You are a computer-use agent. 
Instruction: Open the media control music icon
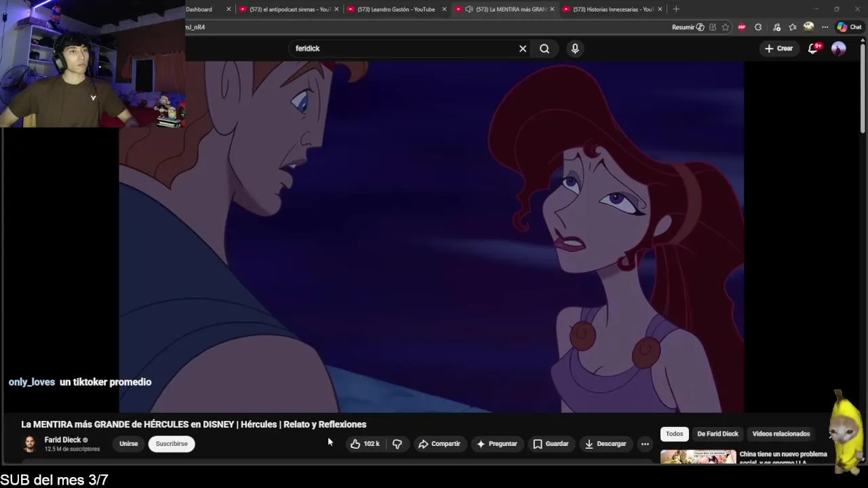(777, 27)
